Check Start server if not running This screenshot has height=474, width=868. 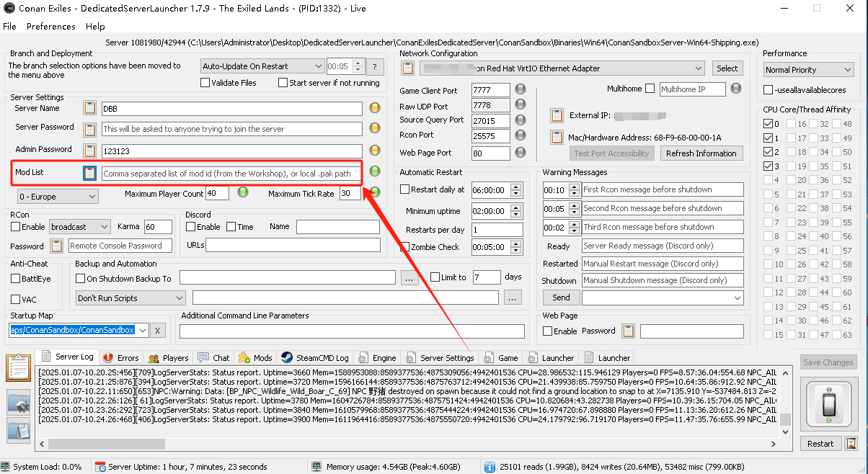[x=283, y=83]
